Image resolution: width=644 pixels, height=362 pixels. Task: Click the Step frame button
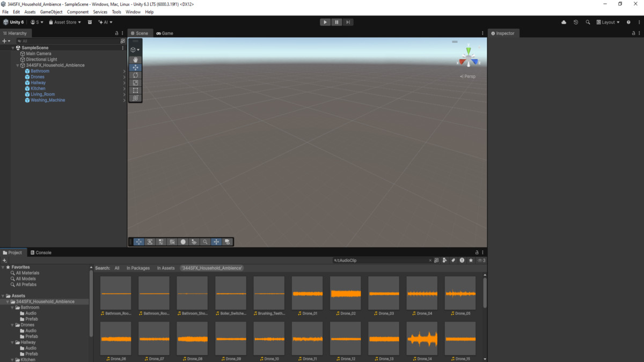click(x=348, y=22)
